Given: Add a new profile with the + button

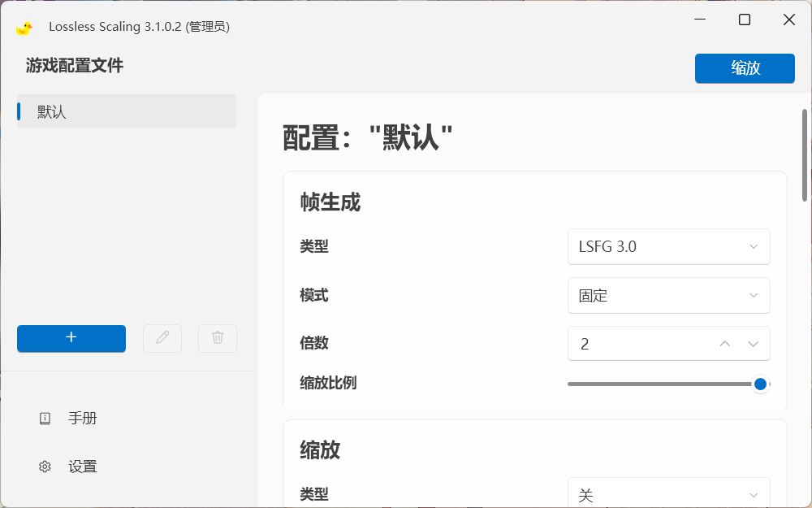Looking at the screenshot, I should [71, 338].
